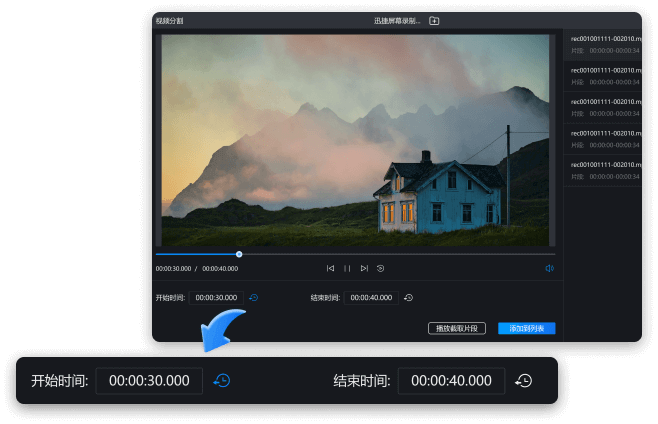Click the add-folder icon in the title bar
This screenshot has height=424, width=658.
click(x=434, y=20)
